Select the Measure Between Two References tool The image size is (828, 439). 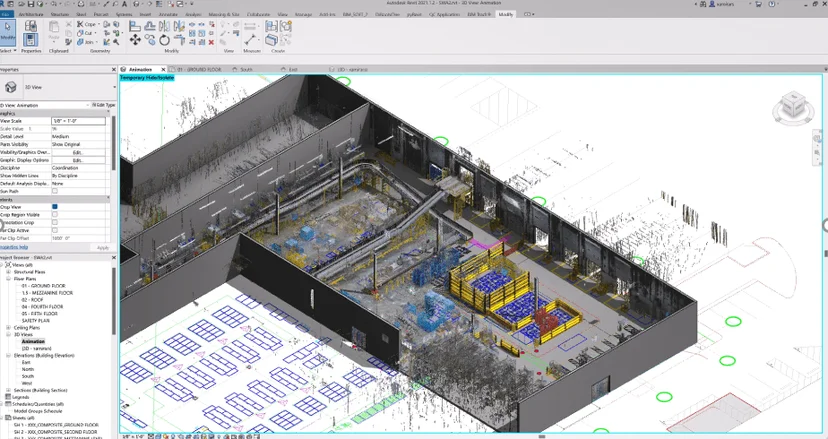tap(250, 39)
